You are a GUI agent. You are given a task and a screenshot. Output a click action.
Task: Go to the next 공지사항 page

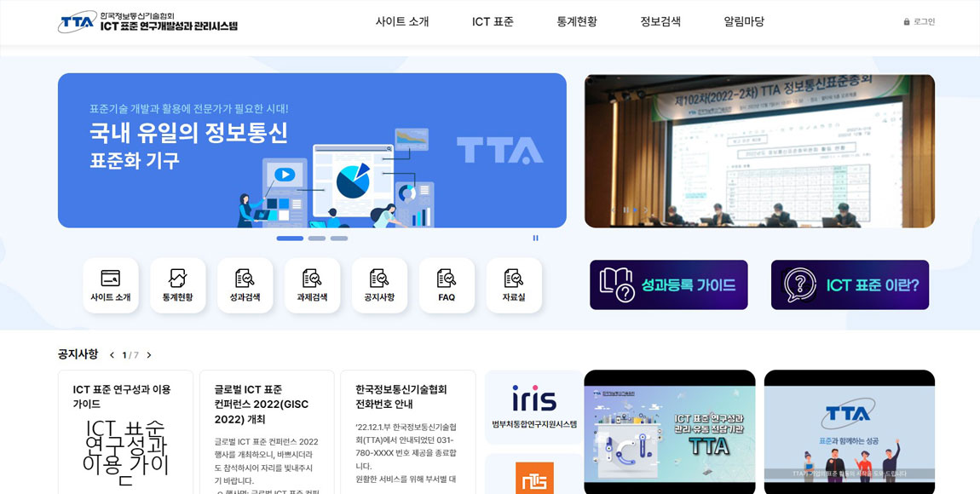coord(149,355)
